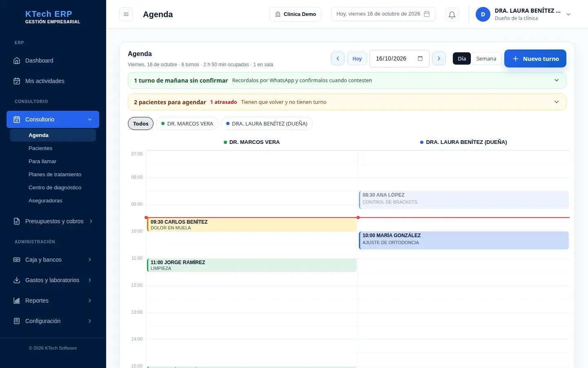Select the Agenda item in sidebar
This screenshot has width=588, height=368.
[53, 135]
